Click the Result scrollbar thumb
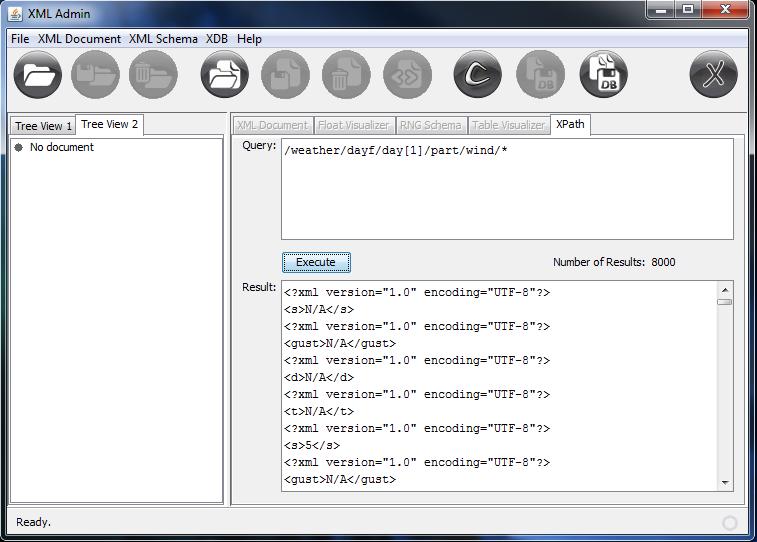Screen dimensions: 757x542 725,302
